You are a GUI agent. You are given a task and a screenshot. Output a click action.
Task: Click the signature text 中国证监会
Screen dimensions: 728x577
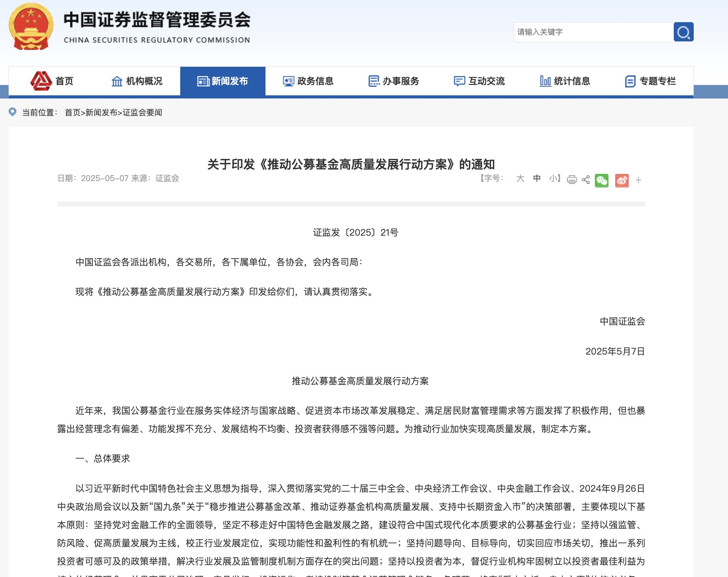tap(622, 321)
